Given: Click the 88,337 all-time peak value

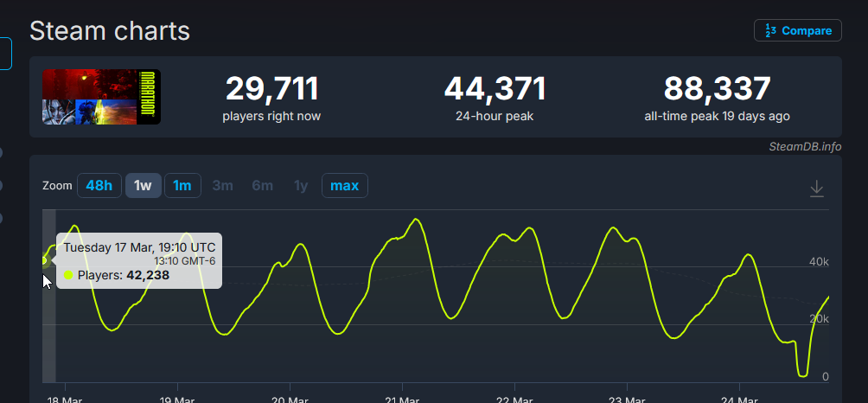Looking at the screenshot, I should pos(717,88).
